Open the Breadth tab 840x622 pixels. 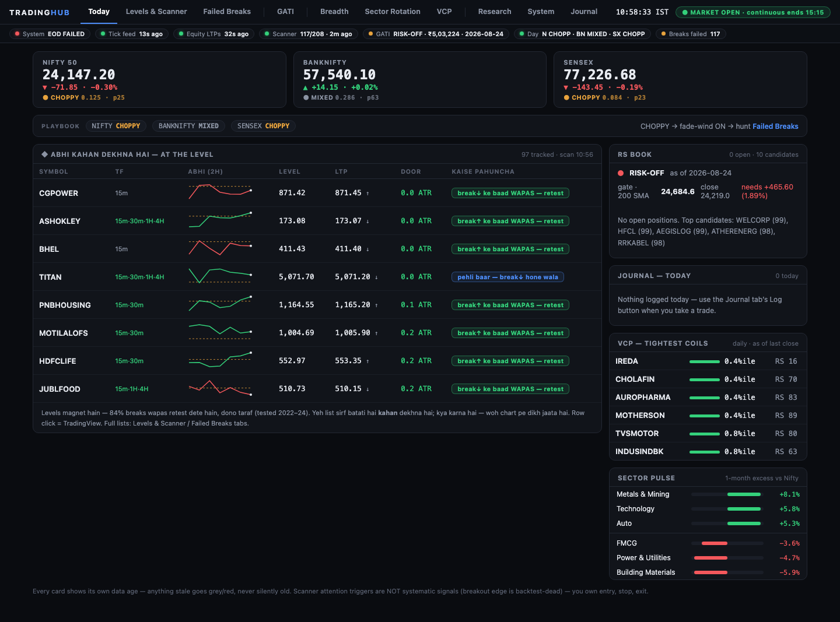point(334,12)
